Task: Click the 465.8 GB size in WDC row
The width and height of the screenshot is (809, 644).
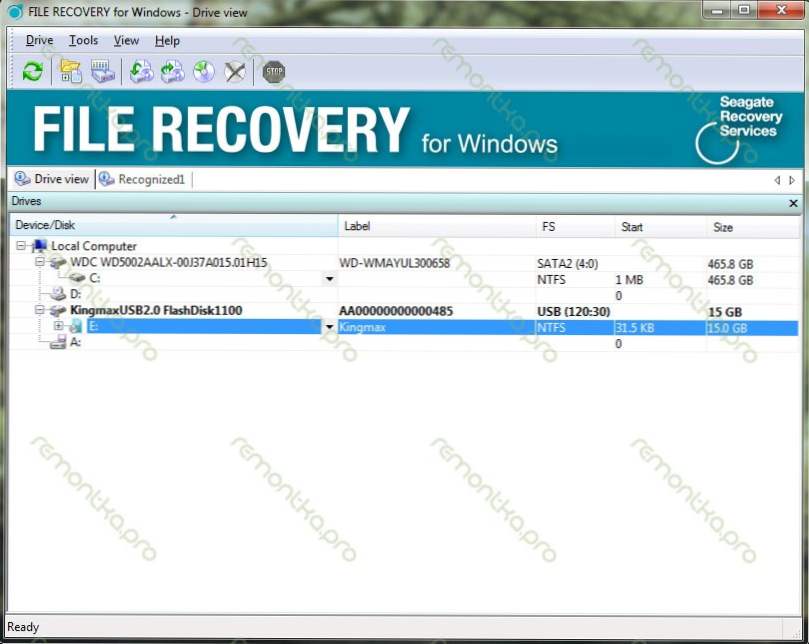Action: point(731,264)
